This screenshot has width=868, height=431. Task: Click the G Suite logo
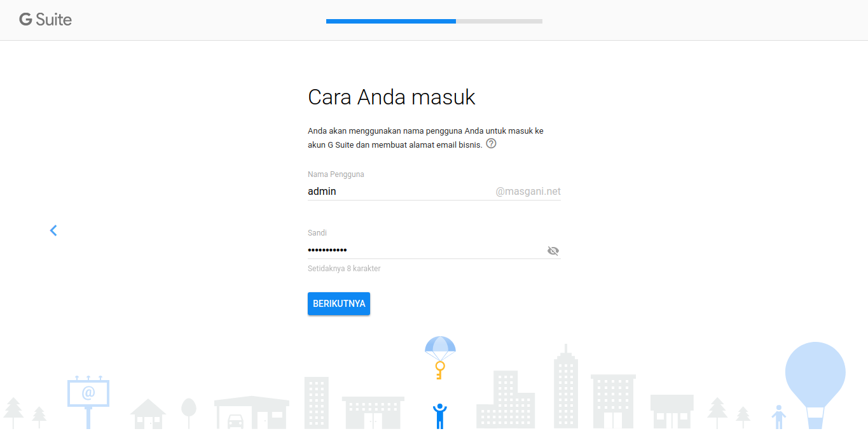pos(45,20)
